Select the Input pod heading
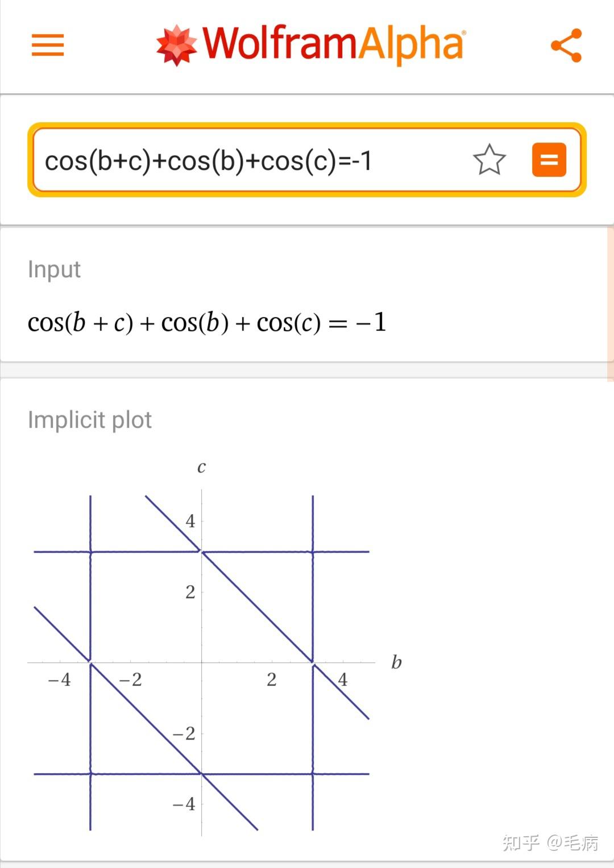The height and width of the screenshot is (868, 614). click(54, 269)
